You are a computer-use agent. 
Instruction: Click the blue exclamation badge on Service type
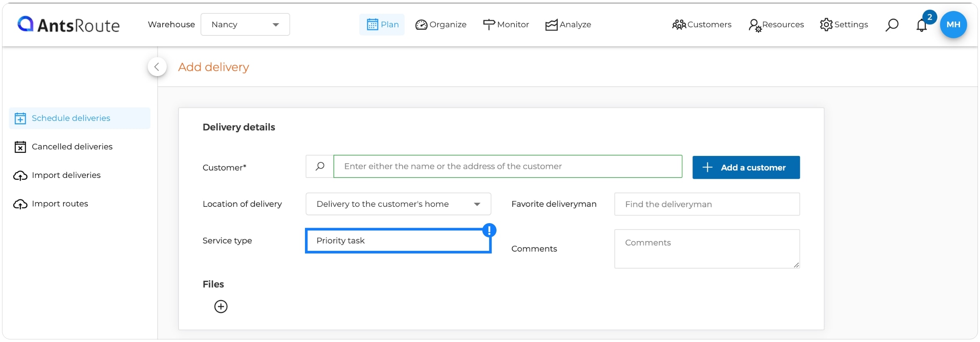click(x=489, y=230)
